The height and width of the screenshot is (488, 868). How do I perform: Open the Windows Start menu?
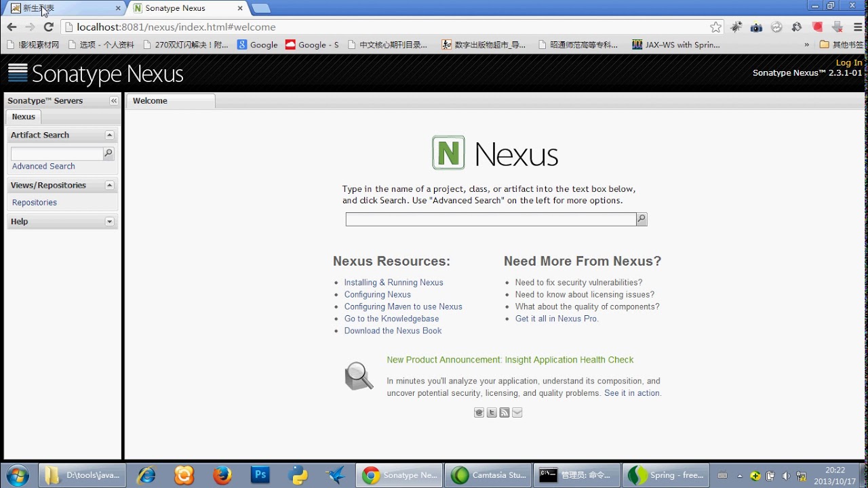coord(18,475)
